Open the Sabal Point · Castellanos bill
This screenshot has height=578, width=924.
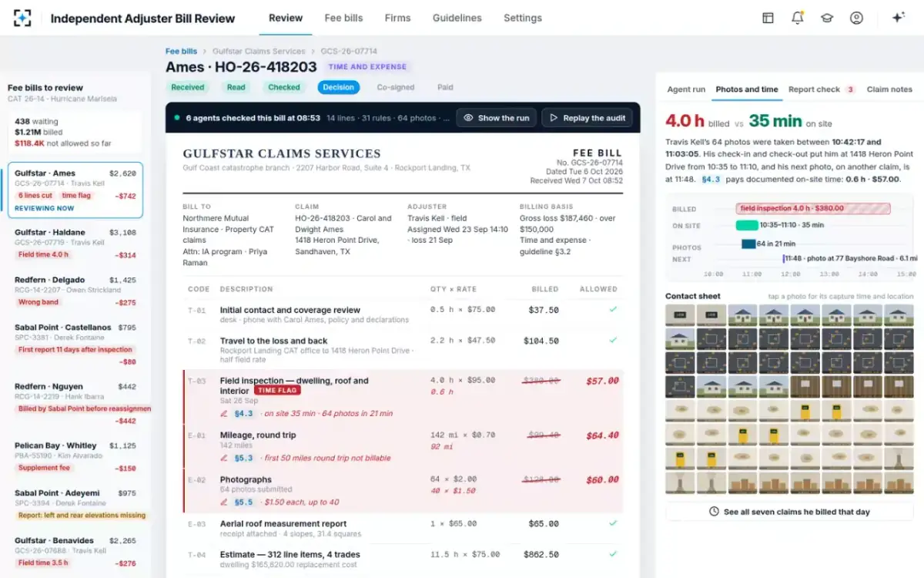point(75,346)
